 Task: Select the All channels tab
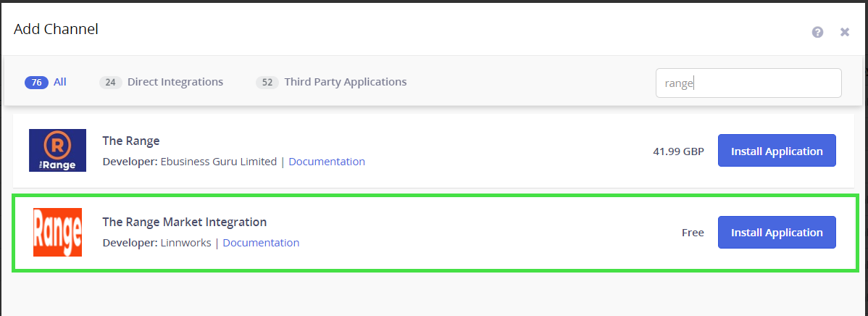pos(59,82)
